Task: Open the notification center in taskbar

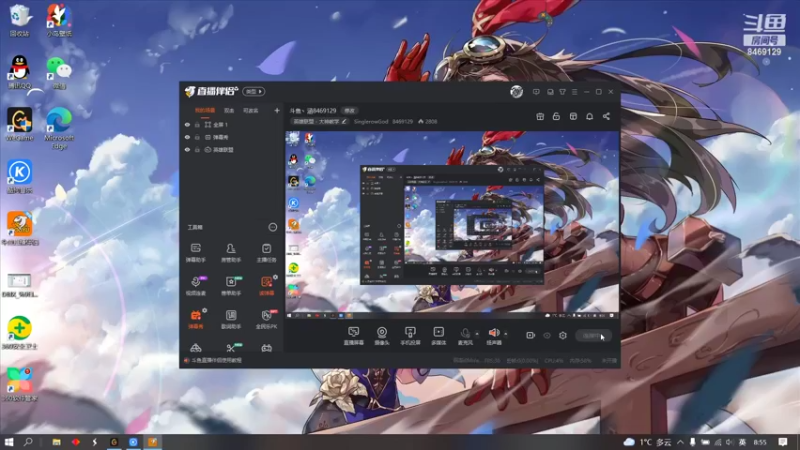Action: (783, 442)
